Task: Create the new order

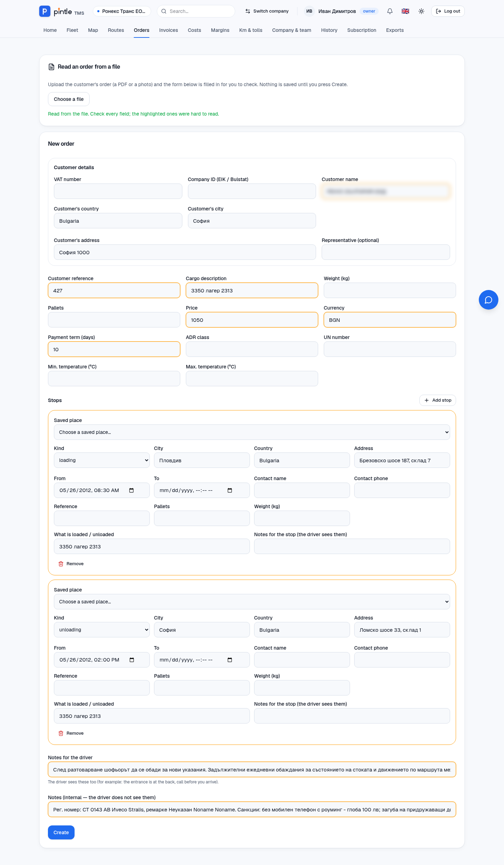Action: [x=61, y=832]
